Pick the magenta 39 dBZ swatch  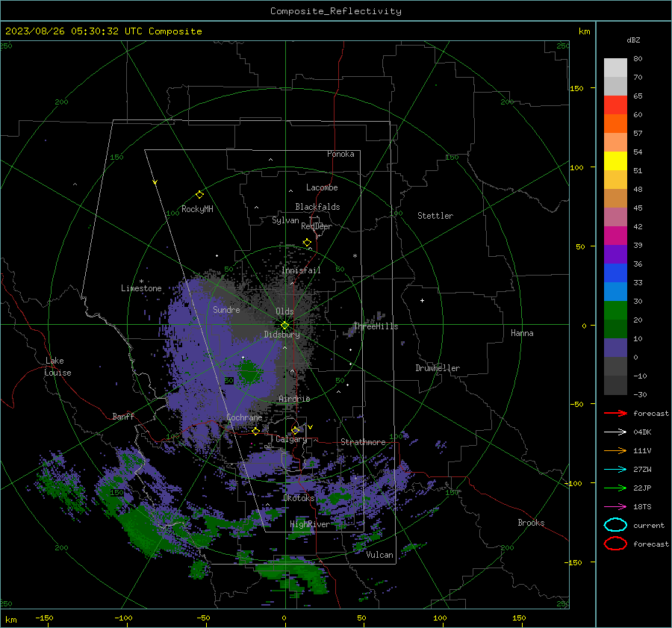(615, 235)
